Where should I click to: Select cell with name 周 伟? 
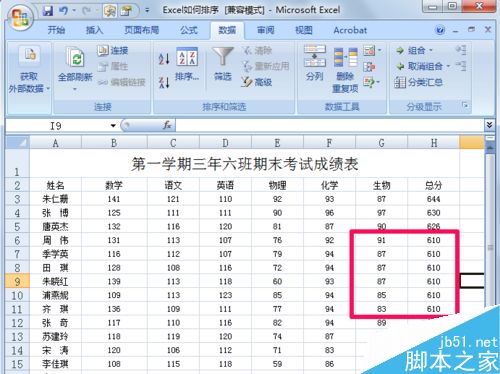pyautogui.click(x=55, y=240)
